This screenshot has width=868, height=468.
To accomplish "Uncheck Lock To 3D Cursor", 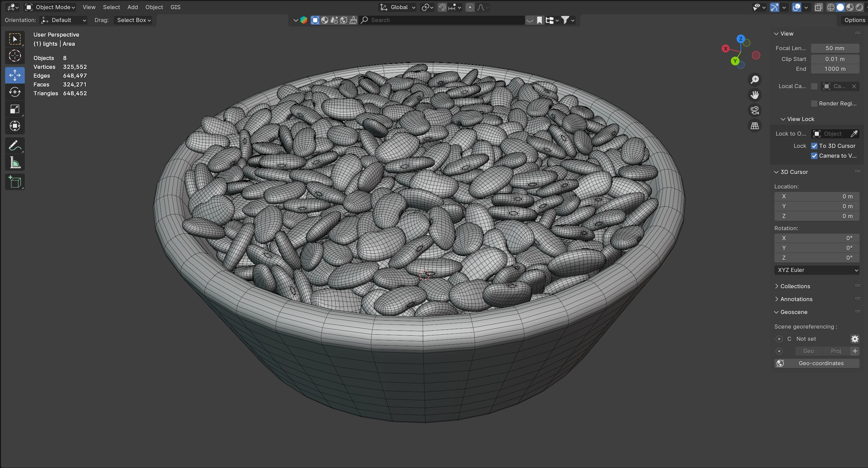I will [814, 146].
